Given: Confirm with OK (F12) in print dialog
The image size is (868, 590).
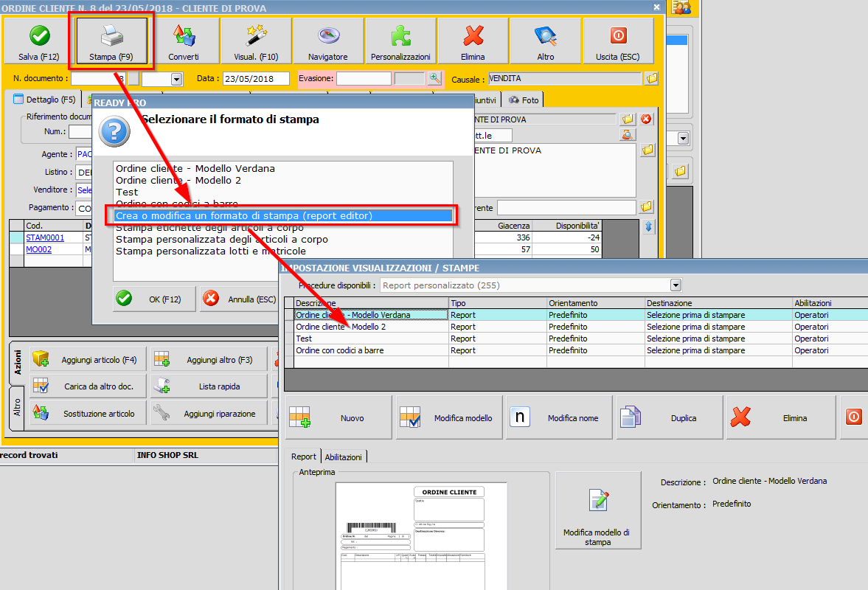Looking at the screenshot, I should (x=154, y=299).
